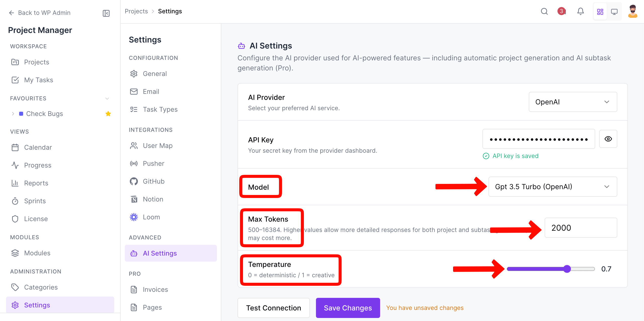The height and width of the screenshot is (321, 644).
Task: Open the Task Types settings section
Action: tap(160, 109)
